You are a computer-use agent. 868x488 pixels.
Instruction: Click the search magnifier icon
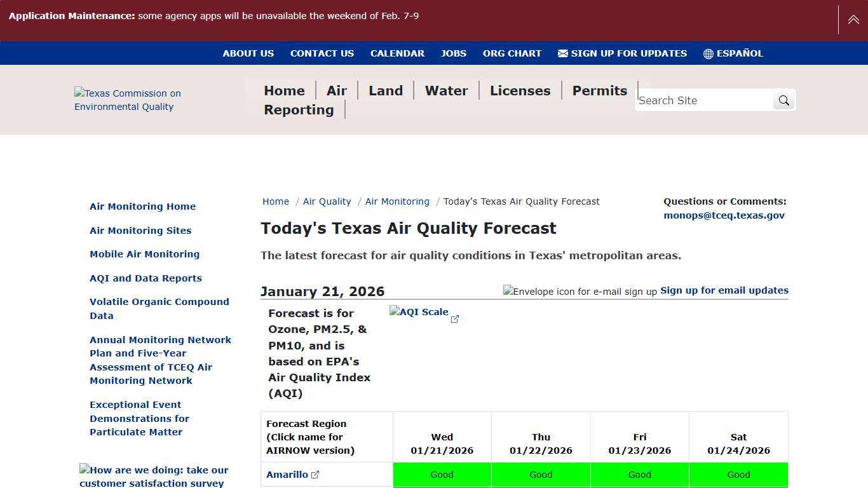tap(783, 100)
